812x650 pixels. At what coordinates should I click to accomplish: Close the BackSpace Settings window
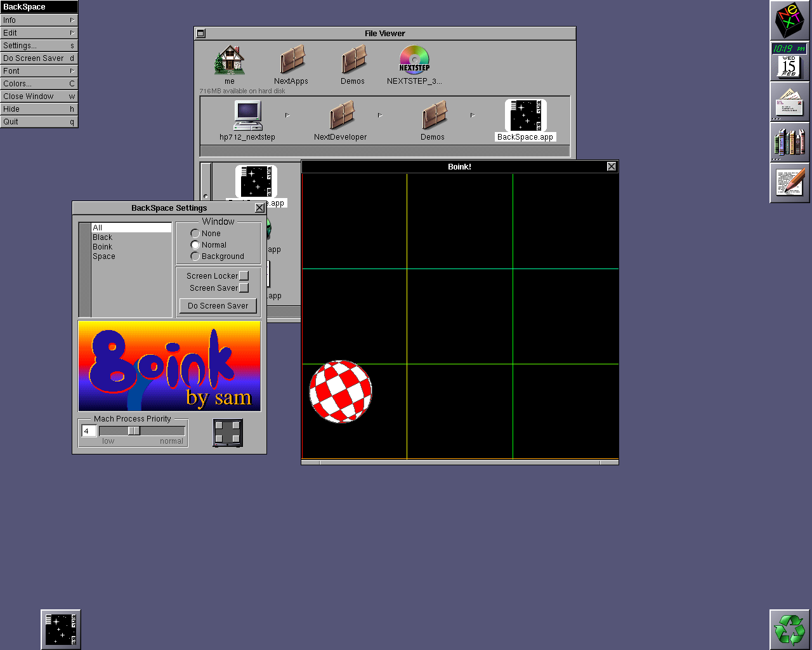(259, 208)
